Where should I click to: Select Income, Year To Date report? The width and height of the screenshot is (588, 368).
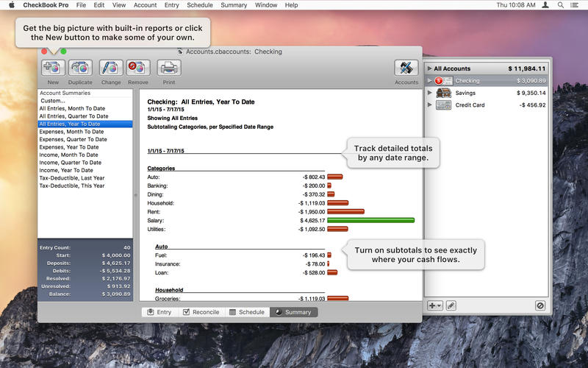point(85,170)
